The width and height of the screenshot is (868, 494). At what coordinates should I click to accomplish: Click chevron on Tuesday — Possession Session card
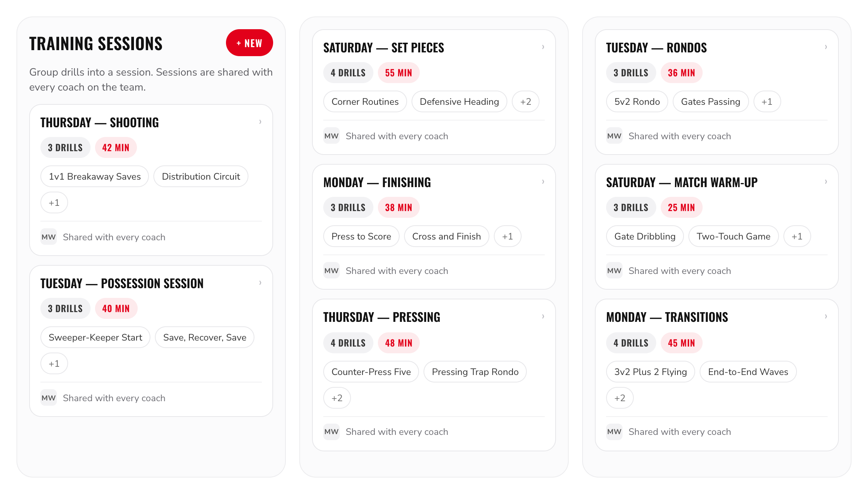[260, 283]
